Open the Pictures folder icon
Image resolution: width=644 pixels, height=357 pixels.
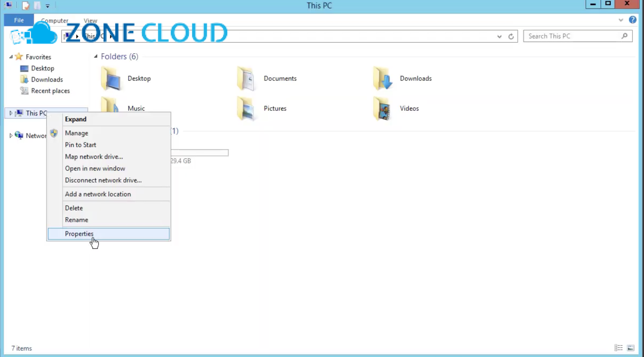click(x=246, y=109)
